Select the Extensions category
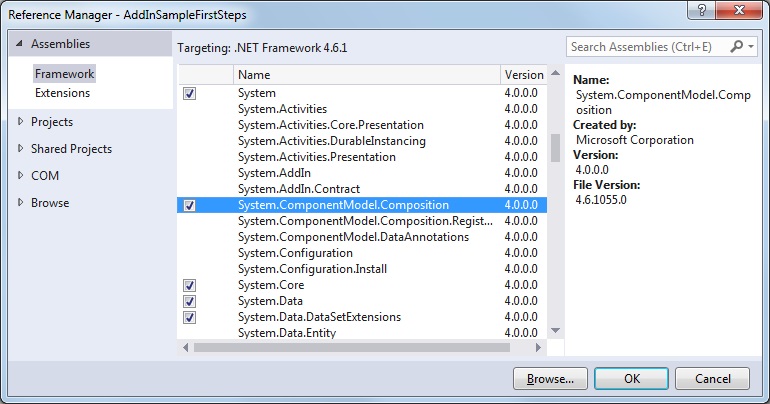This screenshot has width=770, height=404. point(62,93)
